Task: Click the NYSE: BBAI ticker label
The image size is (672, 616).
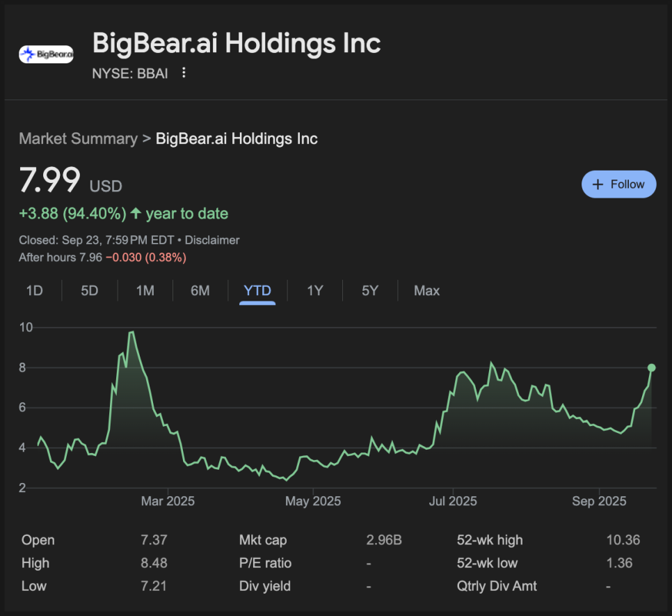Action: [x=130, y=74]
